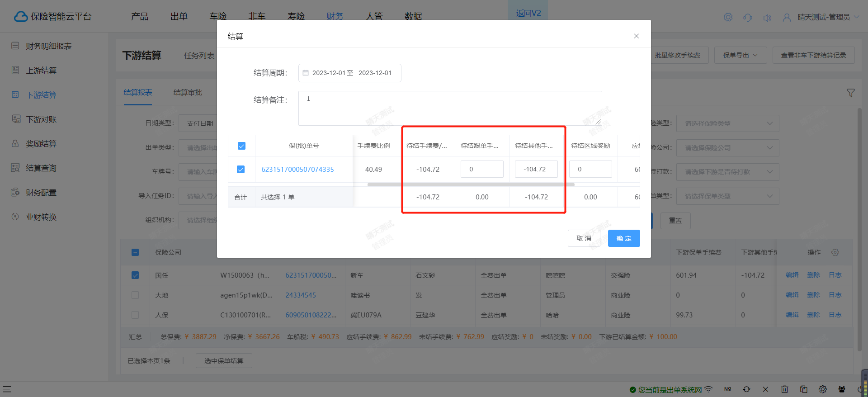The height and width of the screenshot is (397, 868).
Task: Click the 待结其他手续费 input showing -104.72
Action: click(x=536, y=169)
